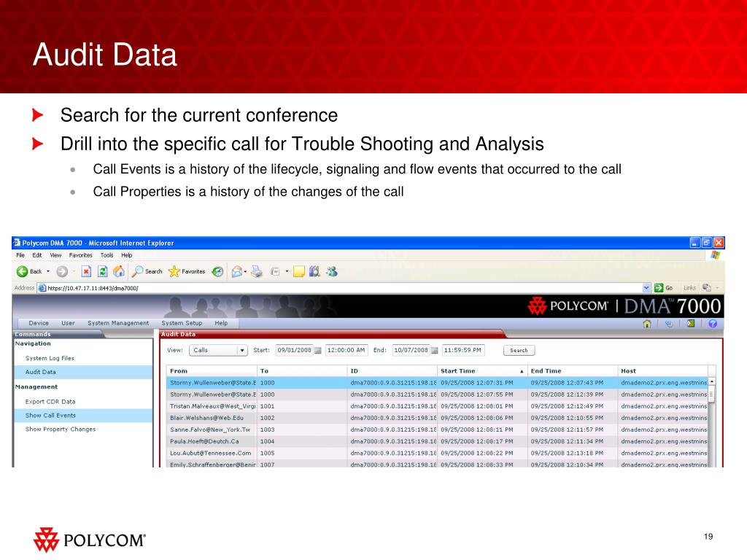This screenshot has width=747, height=560.
Task: Click the DMA 7000 house icon under the banner
Action: click(647, 324)
